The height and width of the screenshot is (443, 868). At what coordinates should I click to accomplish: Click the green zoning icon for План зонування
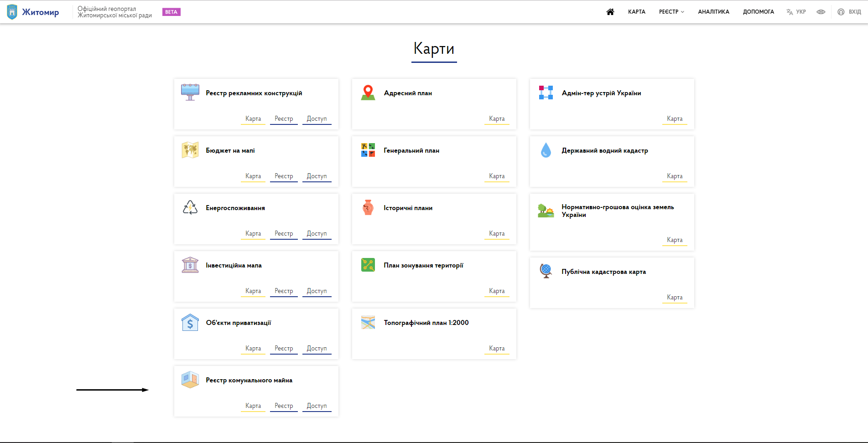(368, 265)
